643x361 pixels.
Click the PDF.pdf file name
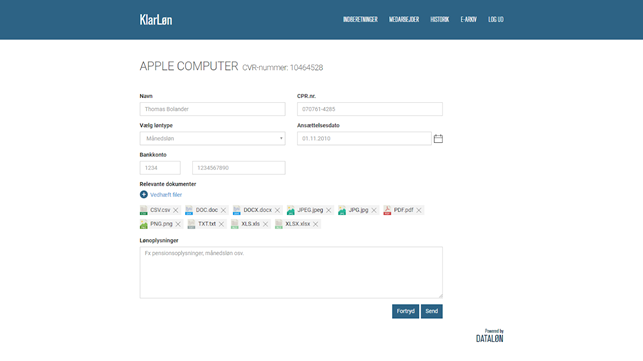click(404, 210)
